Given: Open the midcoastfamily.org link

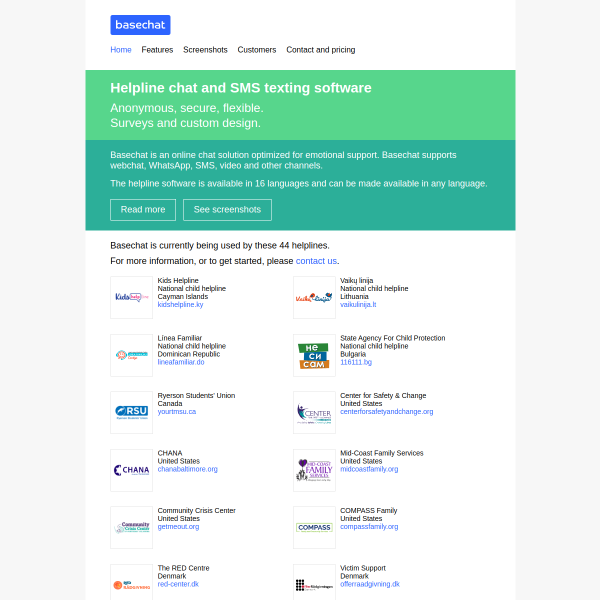Looking at the screenshot, I should pyautogui.click(x=369, y=469).
